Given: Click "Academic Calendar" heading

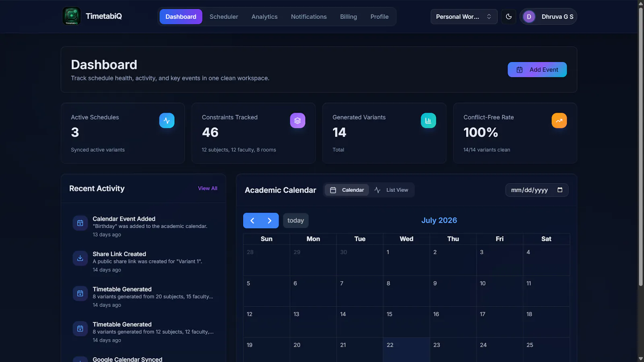Looking at the screenshot, I should tap(281, 190).
